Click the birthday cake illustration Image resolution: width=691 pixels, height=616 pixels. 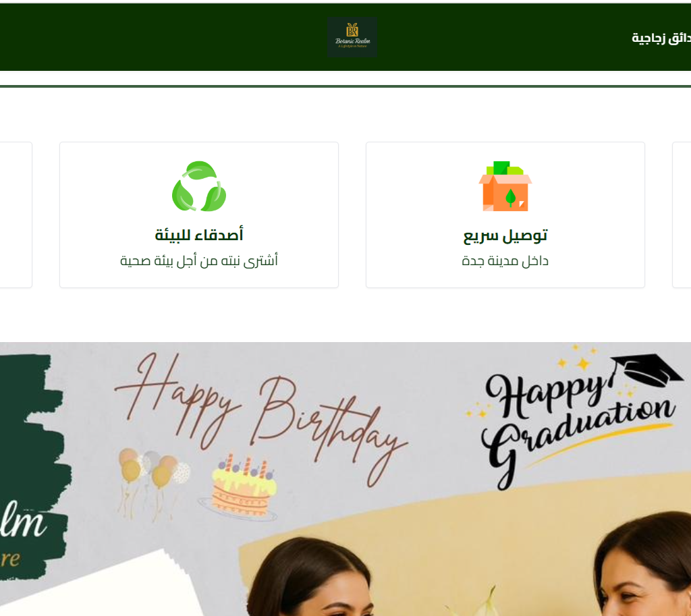pyautogui.click(x=240, y=487)
